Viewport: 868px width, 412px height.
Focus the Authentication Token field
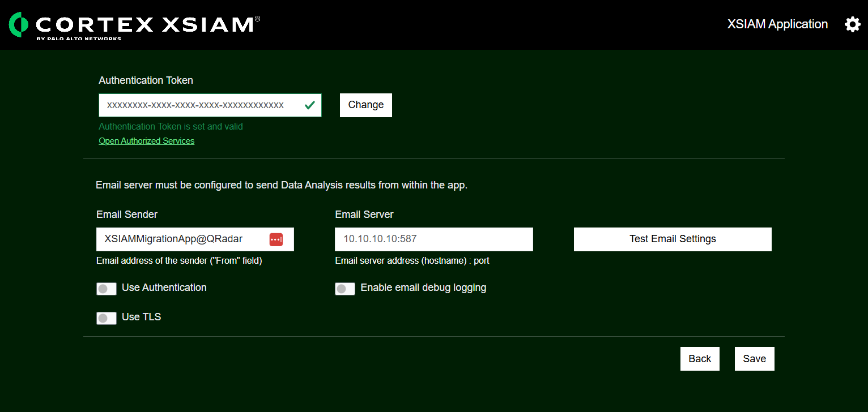coord(210,105)
